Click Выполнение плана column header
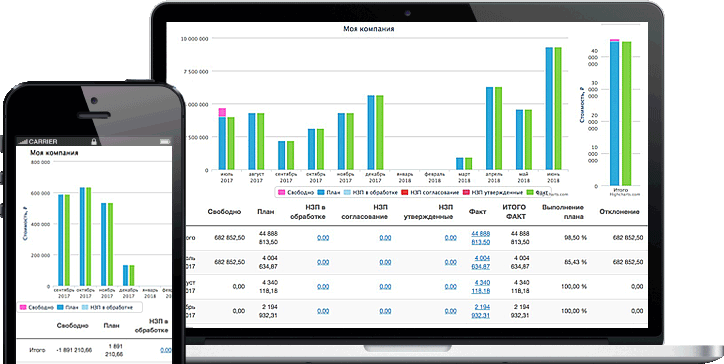The height and width of the screenshot is (364, 724). click(x=562, y=212)
